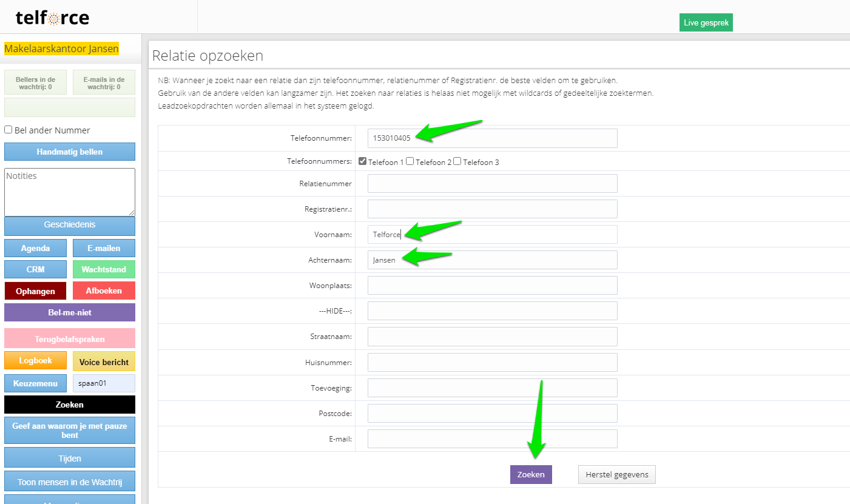Click into the Notities text area
This screenshot has width=850, height=504.
pos(70,192)
